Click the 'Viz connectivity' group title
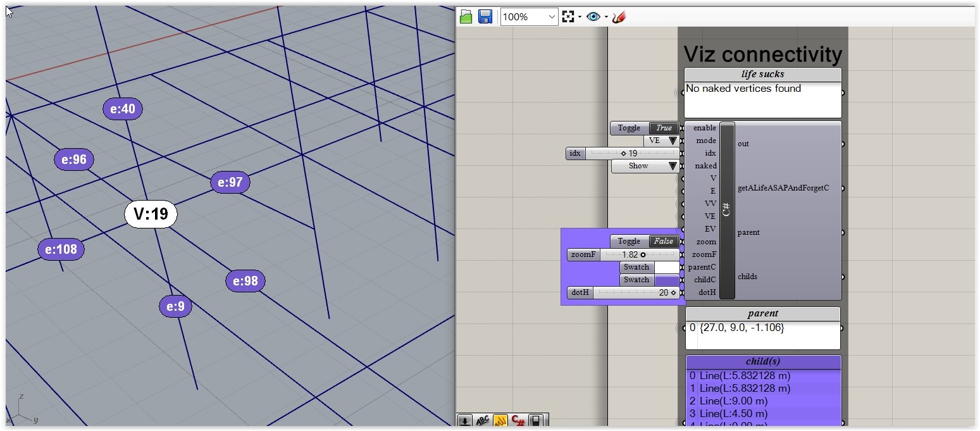 pyautogui.click(x=762, y=54)
